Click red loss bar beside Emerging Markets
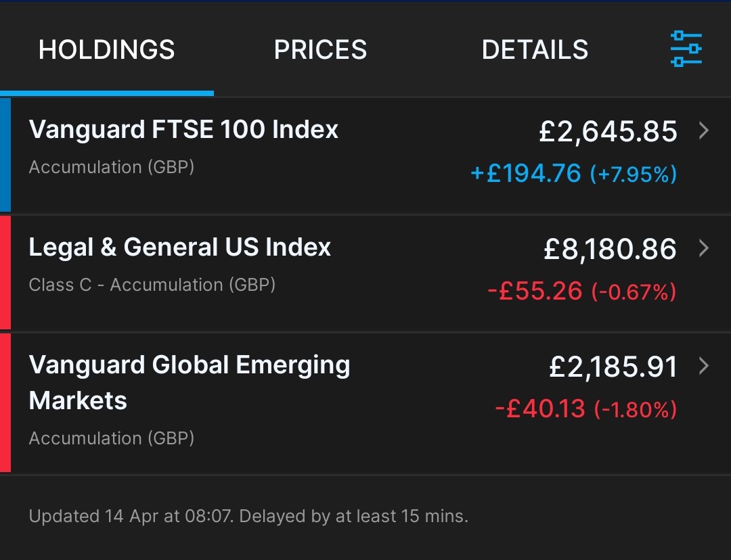 [x=5, y=402]
